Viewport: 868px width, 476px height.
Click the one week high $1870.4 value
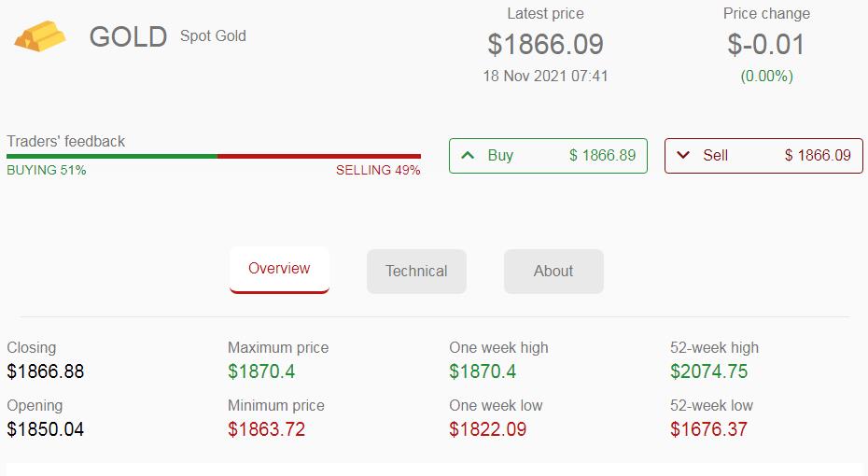point(483,371)
